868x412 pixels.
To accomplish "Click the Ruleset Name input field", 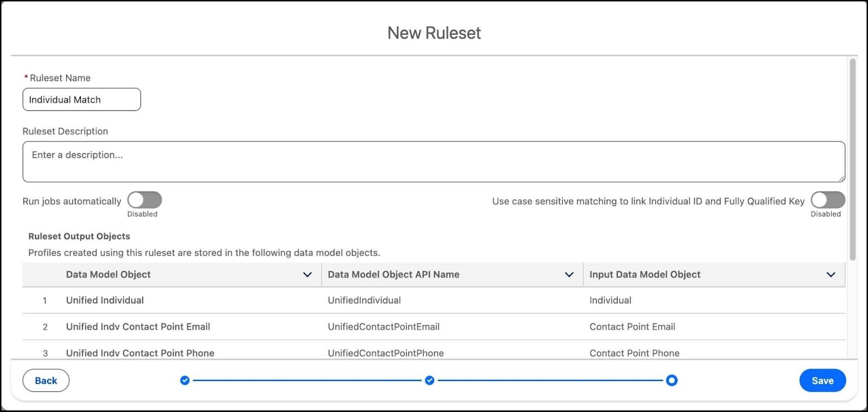I will [x=81, y=99].
